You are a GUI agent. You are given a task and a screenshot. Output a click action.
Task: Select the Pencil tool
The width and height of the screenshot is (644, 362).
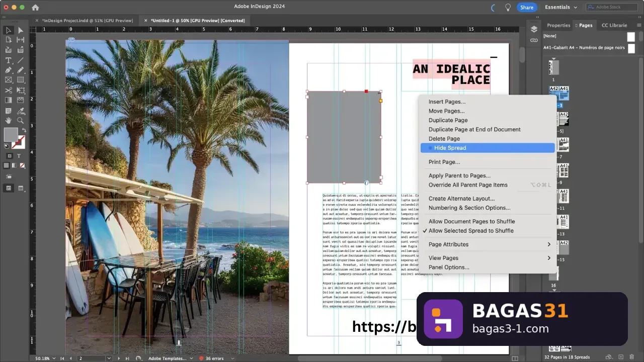pos(21,70)
